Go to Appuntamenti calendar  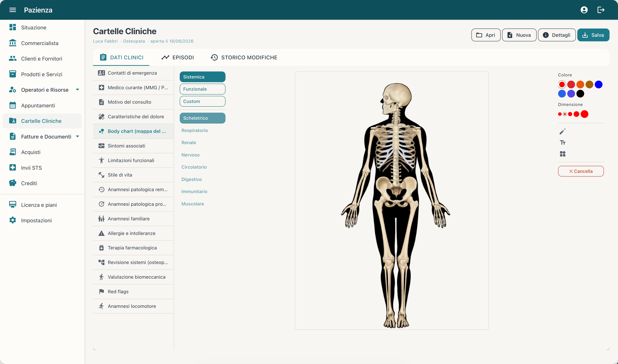coord(42,105)
